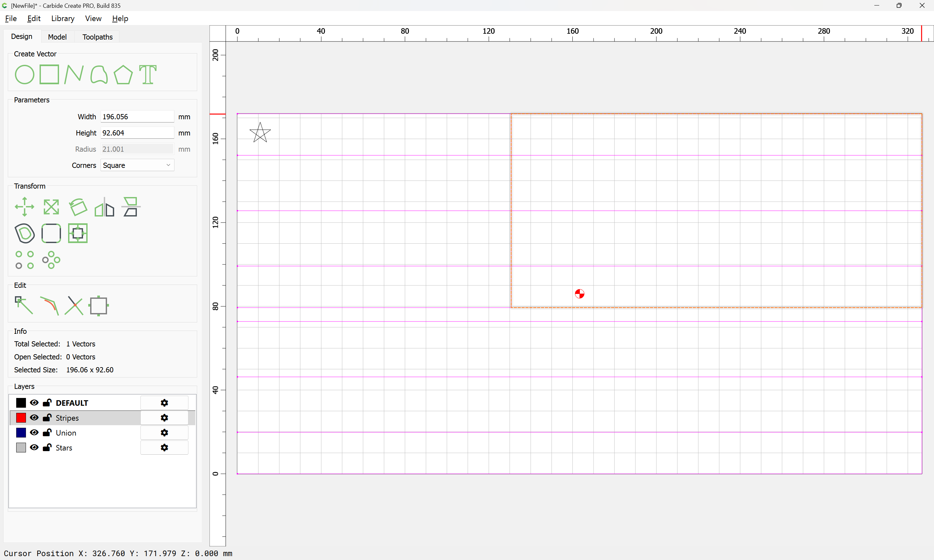Image resolution: width=934 pixels, height=560 pixels.
Task: Switch to the Toolpaths tab
Action: 97,37
